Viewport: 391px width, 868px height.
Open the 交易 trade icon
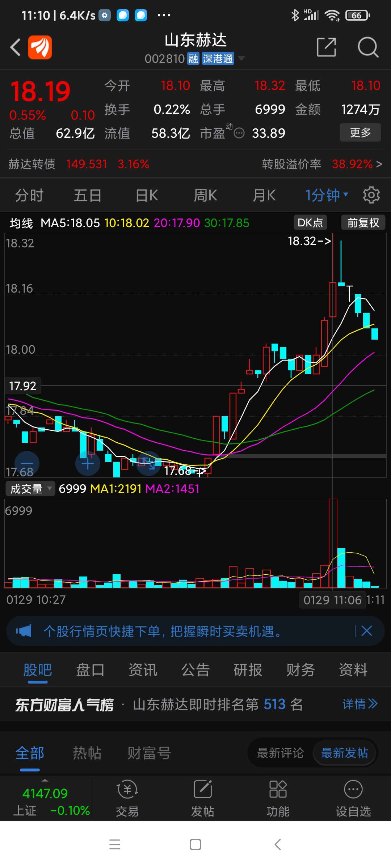point(127,799)
